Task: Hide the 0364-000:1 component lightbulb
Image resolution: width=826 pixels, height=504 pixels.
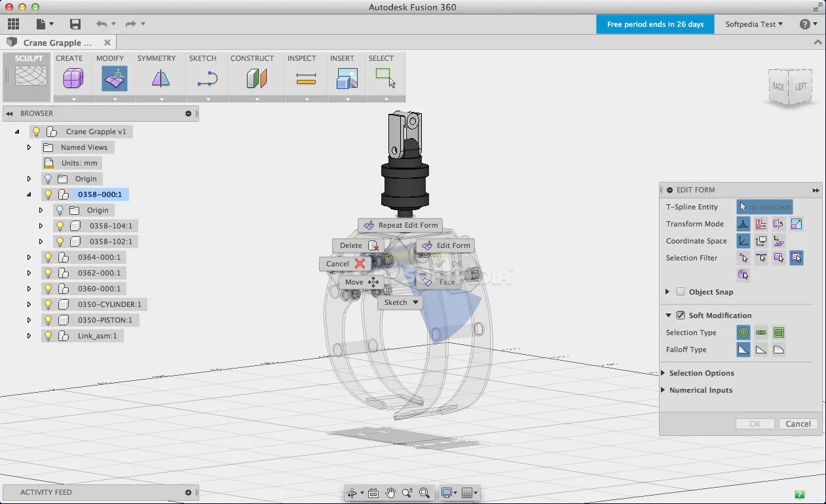Action: coord(48,257)
